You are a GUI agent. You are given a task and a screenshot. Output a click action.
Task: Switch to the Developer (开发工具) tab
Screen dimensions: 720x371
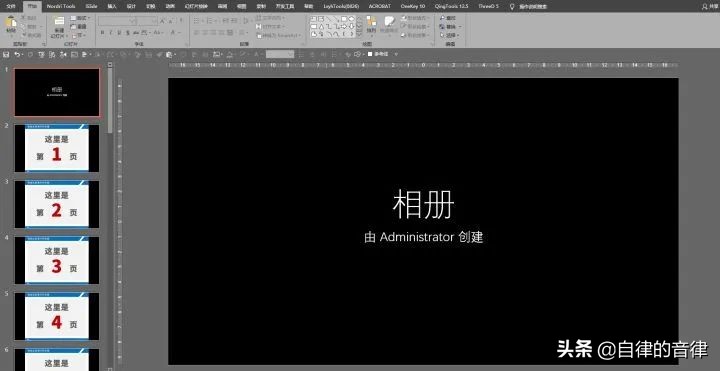[284, 6]
